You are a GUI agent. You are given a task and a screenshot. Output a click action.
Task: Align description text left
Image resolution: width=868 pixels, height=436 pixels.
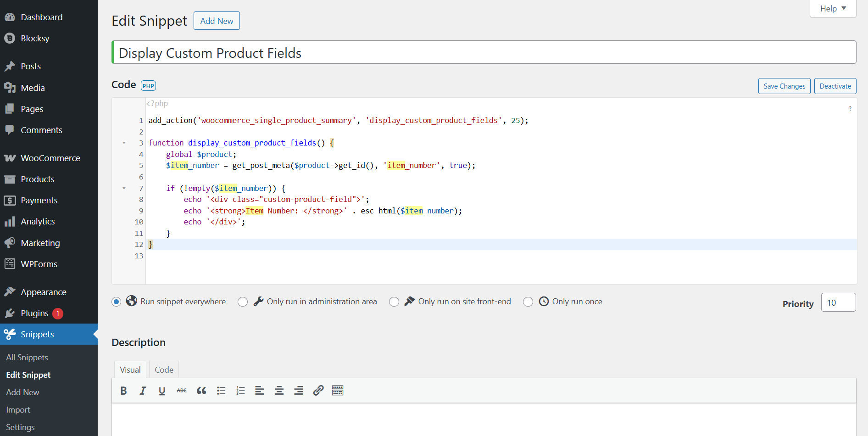260,391
